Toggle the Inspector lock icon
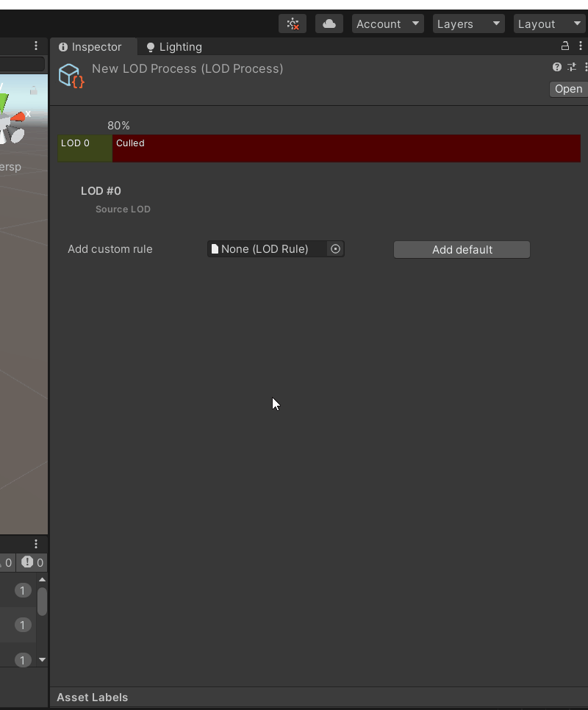Screen dimensions: 588x710 564,46
